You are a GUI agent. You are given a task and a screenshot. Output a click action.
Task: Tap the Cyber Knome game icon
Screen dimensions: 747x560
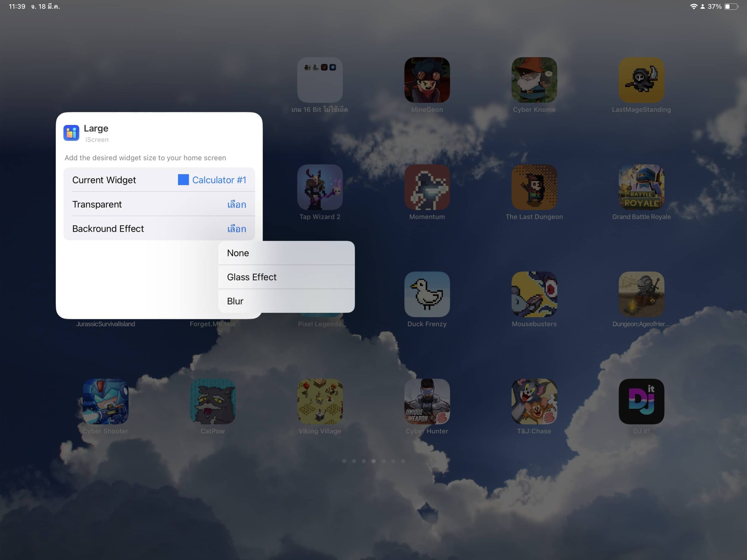point(534,80)
